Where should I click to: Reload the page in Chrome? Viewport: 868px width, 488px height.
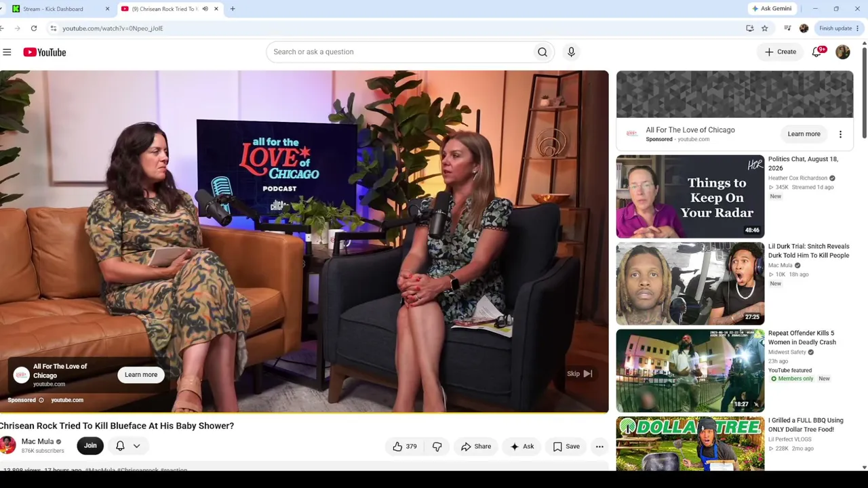coord(34,28)
